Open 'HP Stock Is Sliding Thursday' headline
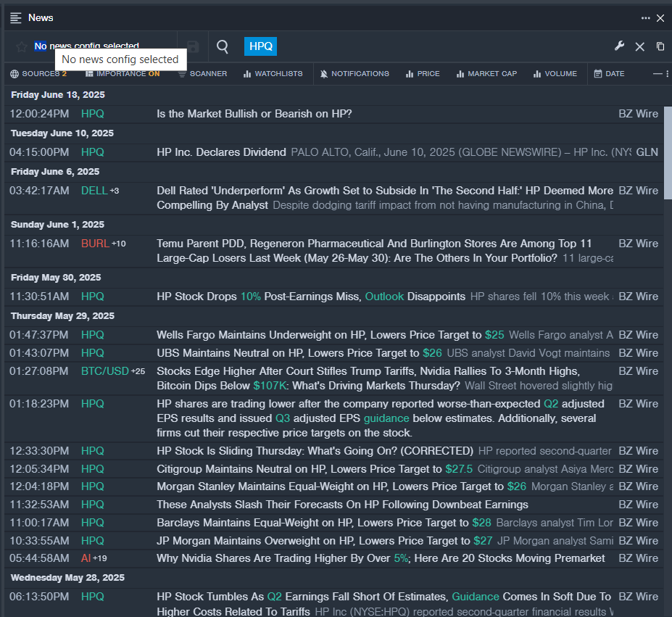Viewport: 672px width, 617px height. (x=315, y=451)
